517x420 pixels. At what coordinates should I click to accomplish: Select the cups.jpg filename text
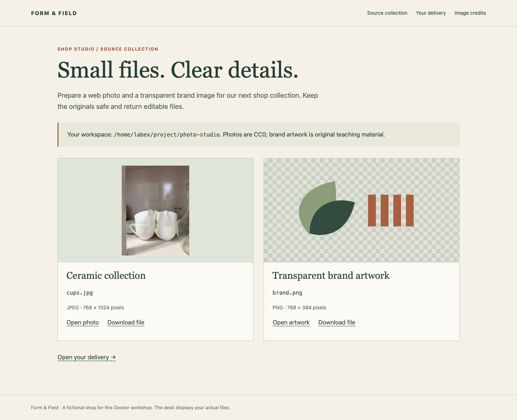pos(80,293)
